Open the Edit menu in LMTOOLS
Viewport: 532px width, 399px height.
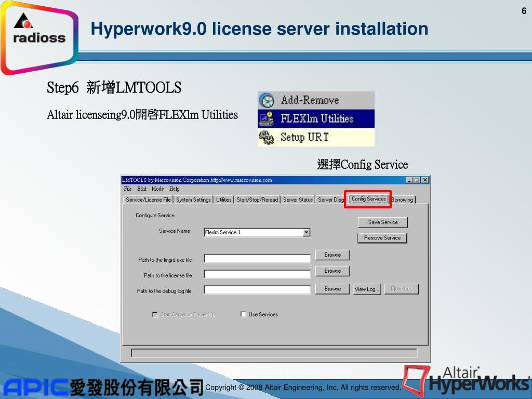[142, 189]
